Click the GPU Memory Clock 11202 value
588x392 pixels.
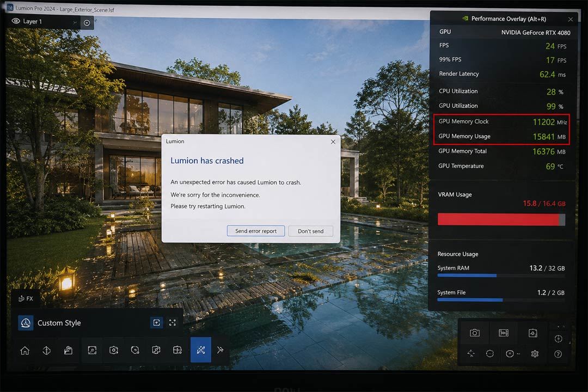pyautogui.click(x=543, y=122)
